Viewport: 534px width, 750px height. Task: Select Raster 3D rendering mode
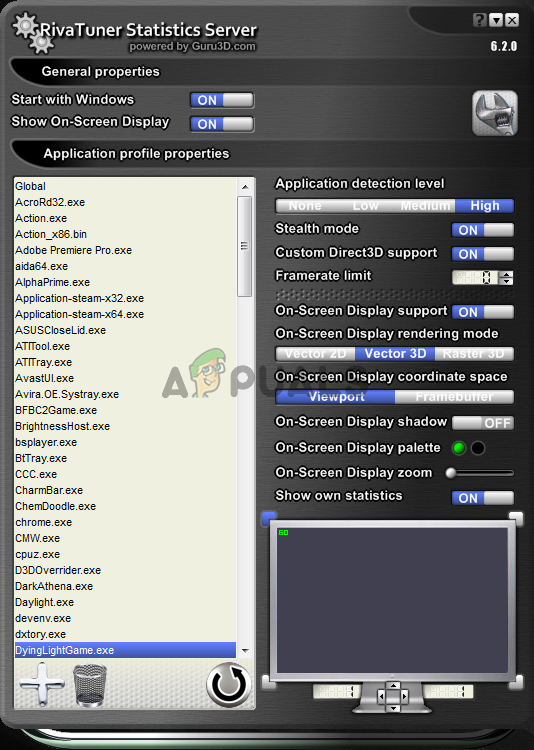coord(474,353)
